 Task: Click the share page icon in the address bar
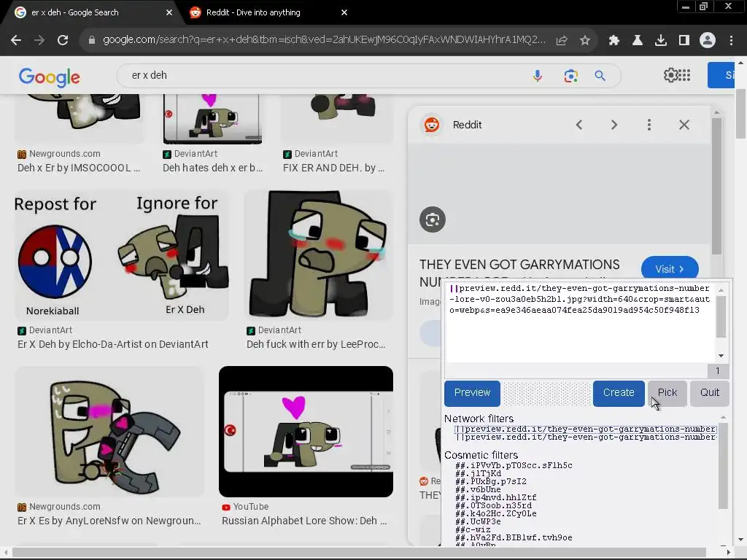[x=562, y=41]
